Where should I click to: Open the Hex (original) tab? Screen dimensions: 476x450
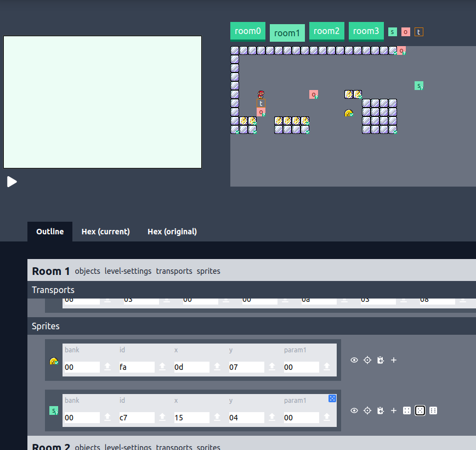click(x=172, y=232)
